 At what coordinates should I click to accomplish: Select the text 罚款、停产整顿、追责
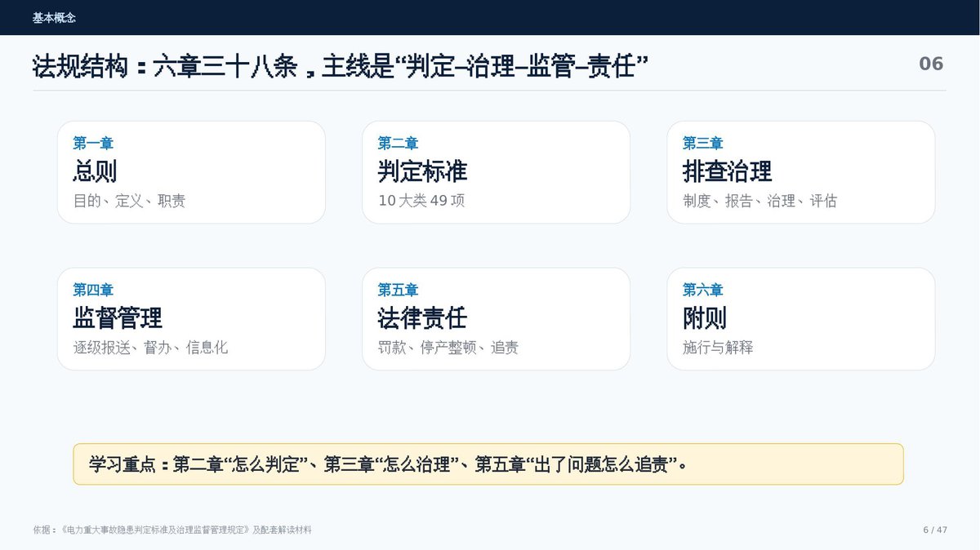pos(448,348)
